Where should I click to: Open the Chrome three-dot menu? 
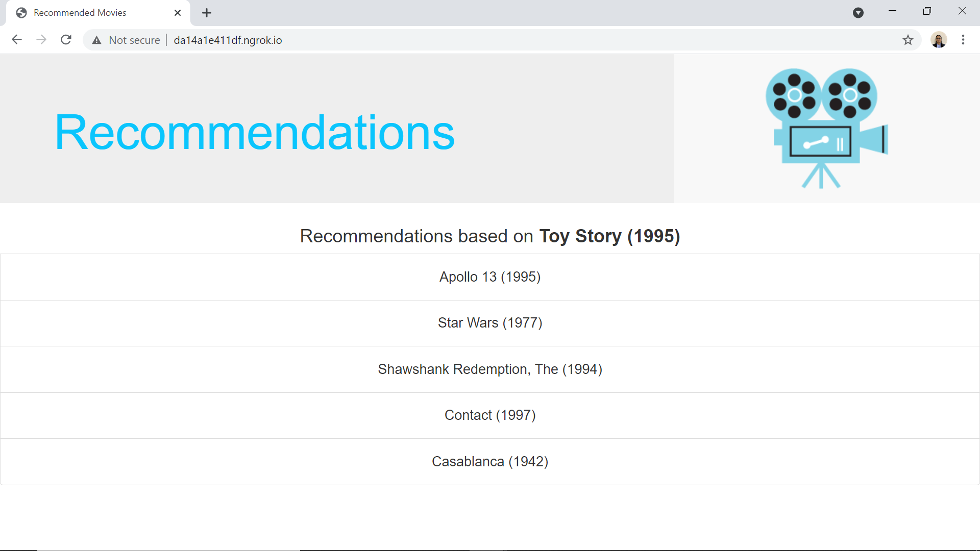[964, 40]
